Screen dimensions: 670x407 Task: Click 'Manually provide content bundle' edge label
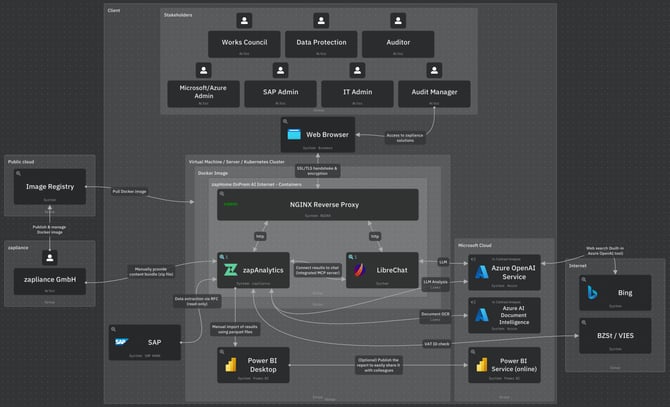click(x=151, y=272)
